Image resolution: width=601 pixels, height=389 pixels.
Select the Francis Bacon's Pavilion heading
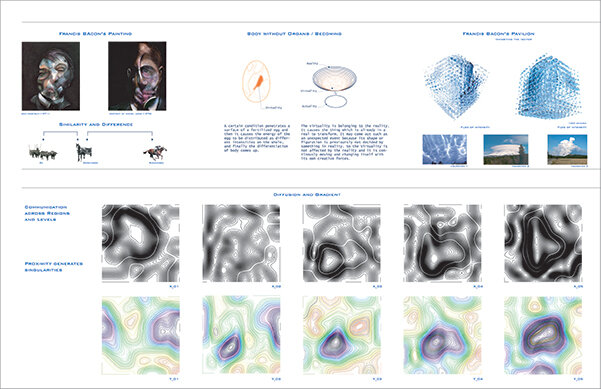[x=498, y=34]
